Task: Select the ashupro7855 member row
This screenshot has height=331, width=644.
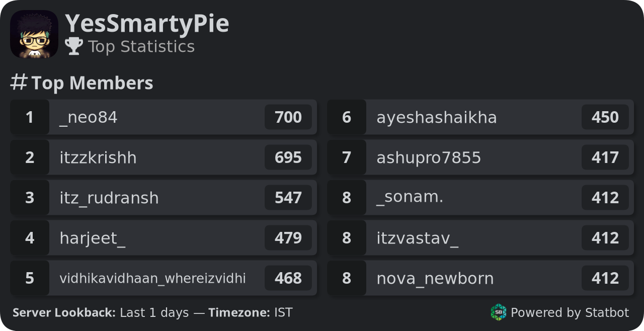Action: (x=480, y=157)
